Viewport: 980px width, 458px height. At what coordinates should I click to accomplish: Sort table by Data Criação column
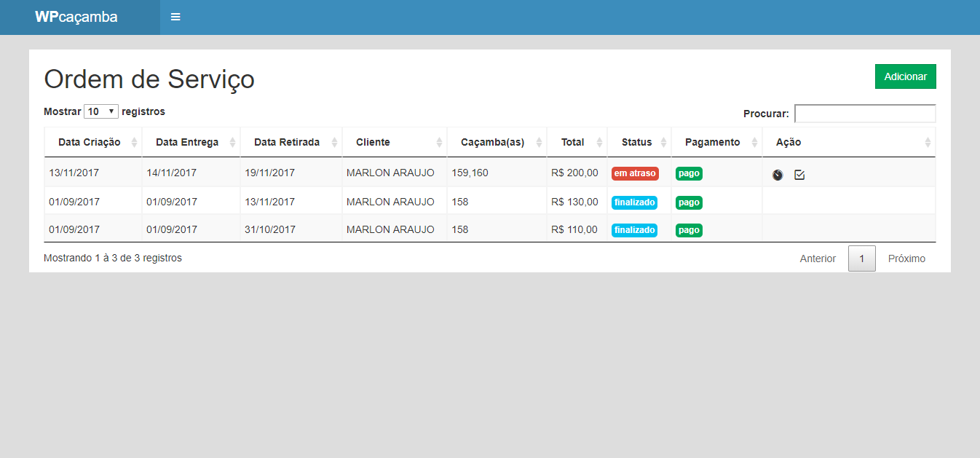90,142
